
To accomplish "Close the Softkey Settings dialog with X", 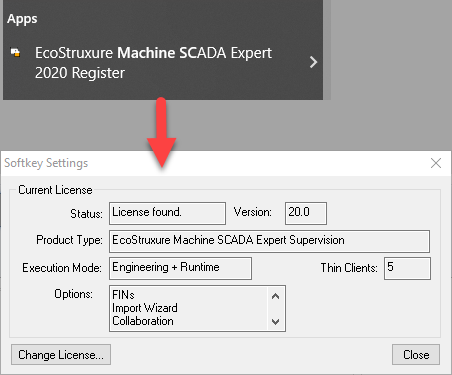I will [436, 163].
